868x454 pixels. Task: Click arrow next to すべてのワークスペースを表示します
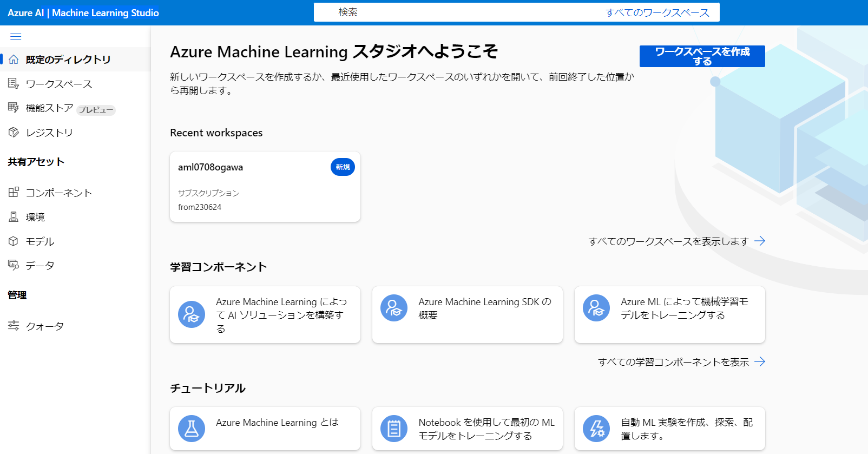point(760,241)
